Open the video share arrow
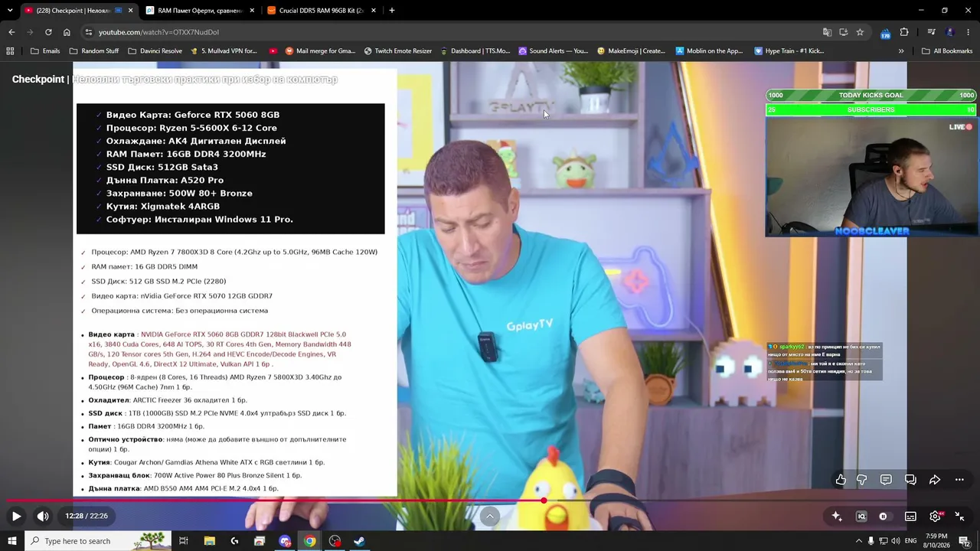 (935, 480)
